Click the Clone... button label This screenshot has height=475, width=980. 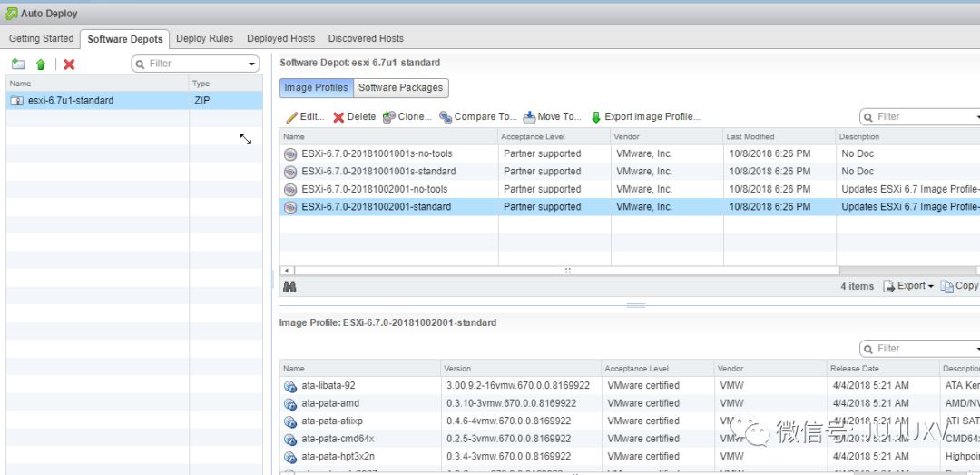point(415,117)
